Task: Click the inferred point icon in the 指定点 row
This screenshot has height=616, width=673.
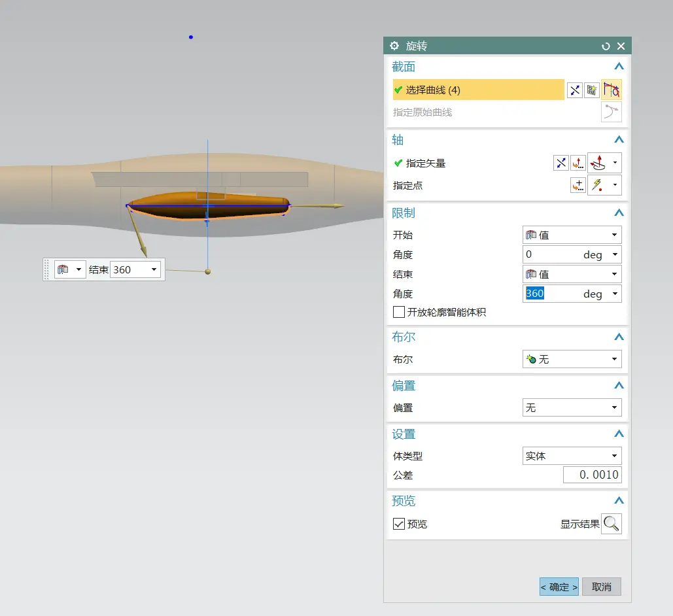Action: click(x=598, y=185)
